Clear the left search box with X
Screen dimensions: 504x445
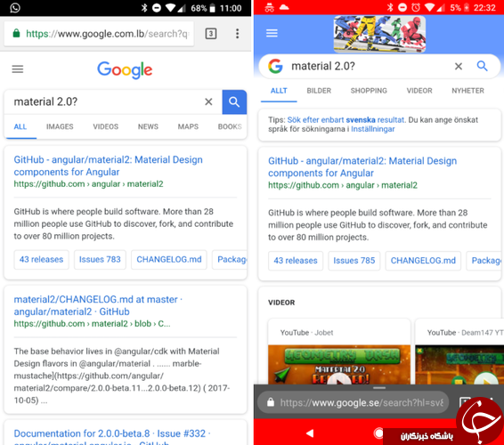(x=208, y=101)
